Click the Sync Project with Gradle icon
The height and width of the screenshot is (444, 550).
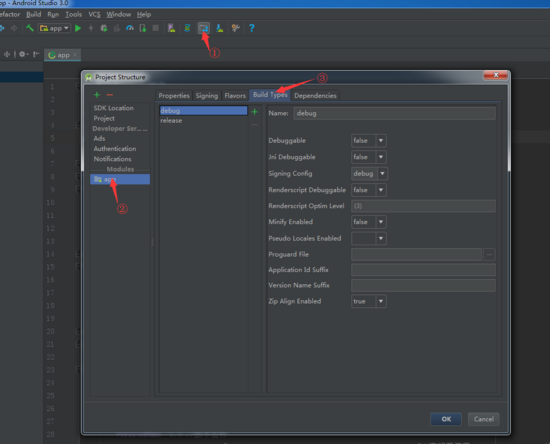click(x=187, y=28)
